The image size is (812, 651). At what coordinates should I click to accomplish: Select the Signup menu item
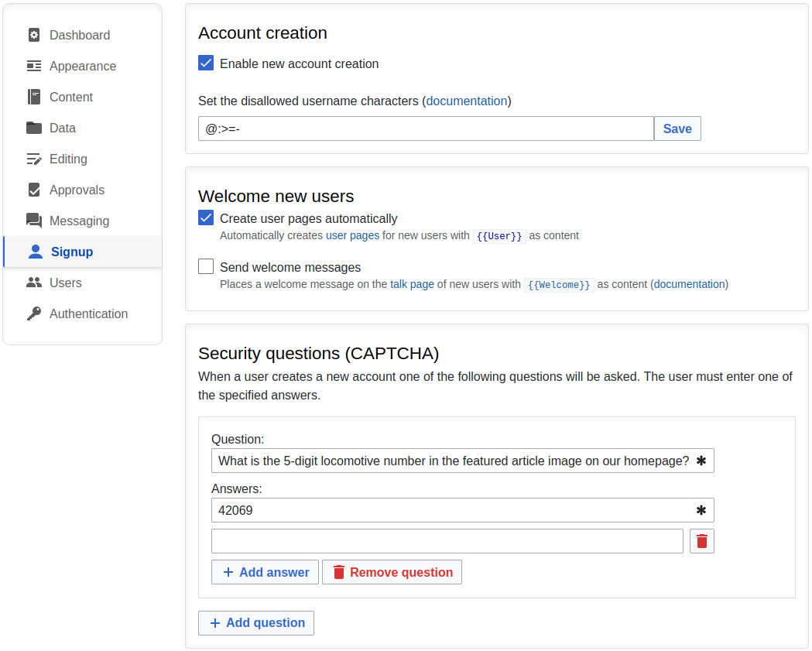(71, 252)
